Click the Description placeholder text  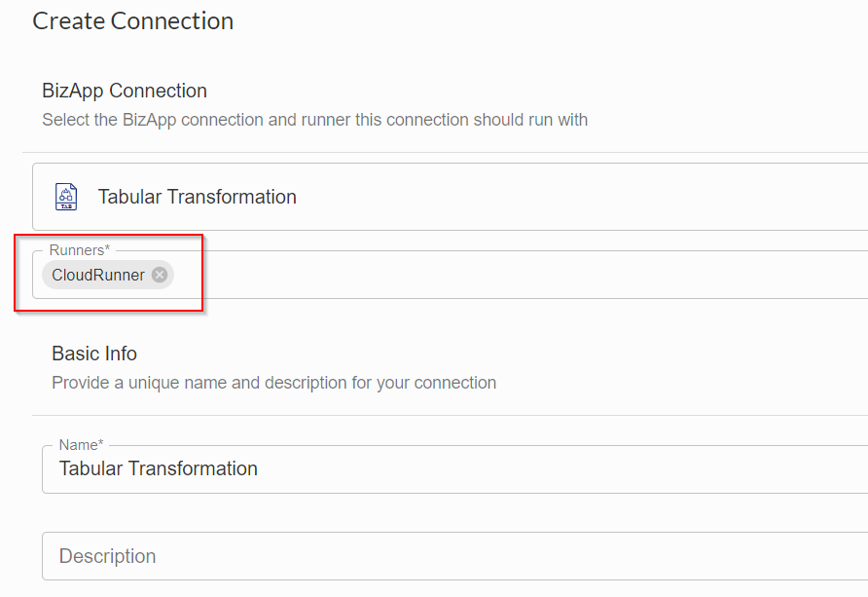[107, 556]
